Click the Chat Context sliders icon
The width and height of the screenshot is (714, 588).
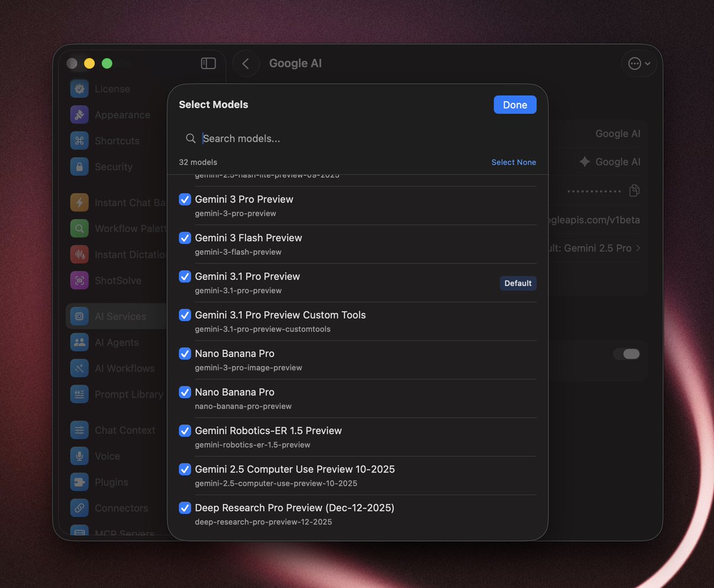pyautogui.click(x=79, y=430)
